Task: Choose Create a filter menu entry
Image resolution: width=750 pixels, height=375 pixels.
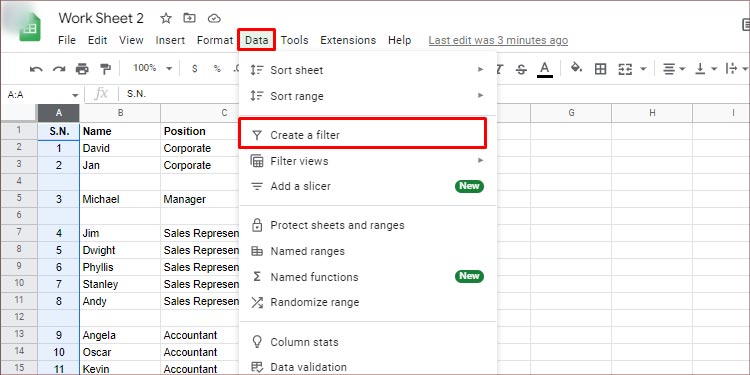Action: tap(363, 133)
